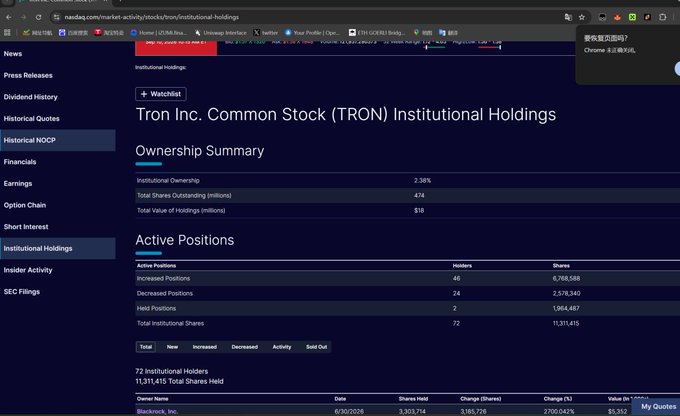Viewport: 680px width, 416px height.
Task: Open Dividend History in the sidebar
Action: (x=30, y=97)
